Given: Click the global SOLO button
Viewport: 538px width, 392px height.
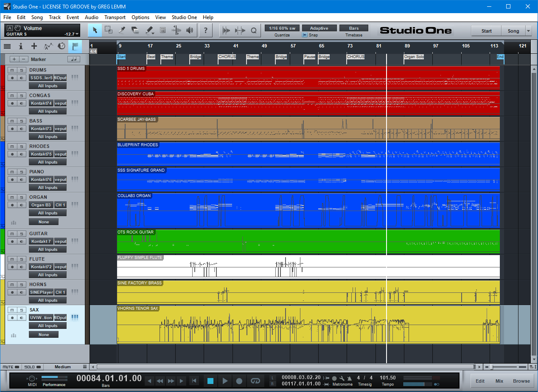Looking at the screenshot, I should coord(32,367).
